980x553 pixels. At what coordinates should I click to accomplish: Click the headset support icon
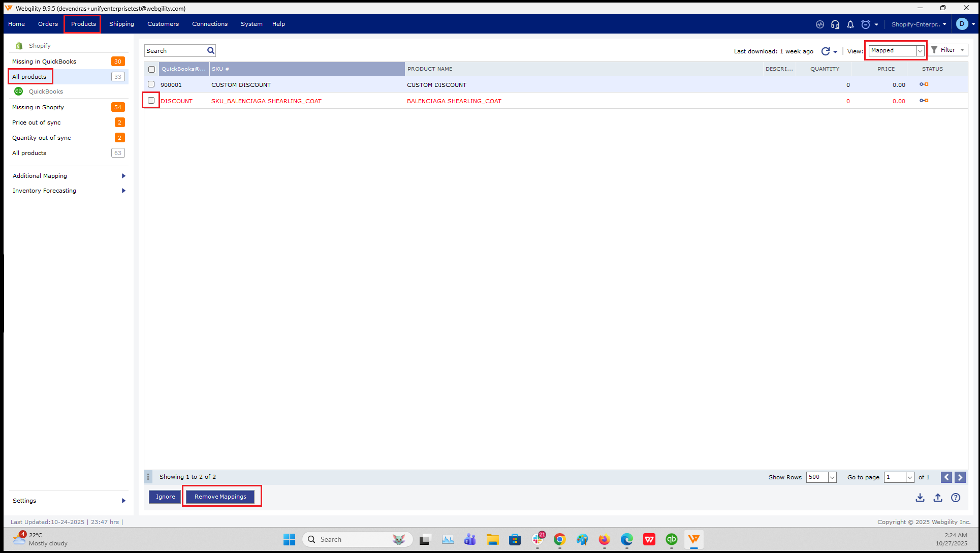835,24
